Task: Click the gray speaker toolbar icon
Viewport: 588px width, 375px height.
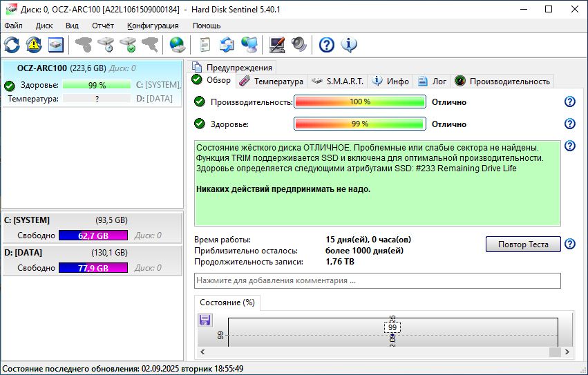Action: [299, 45]
